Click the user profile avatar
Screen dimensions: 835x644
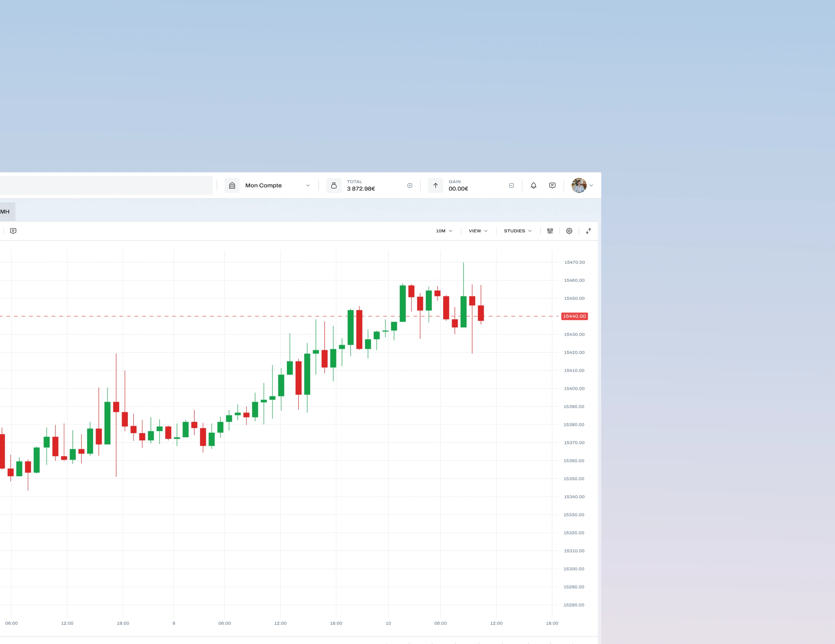click(x=579, y=185)
